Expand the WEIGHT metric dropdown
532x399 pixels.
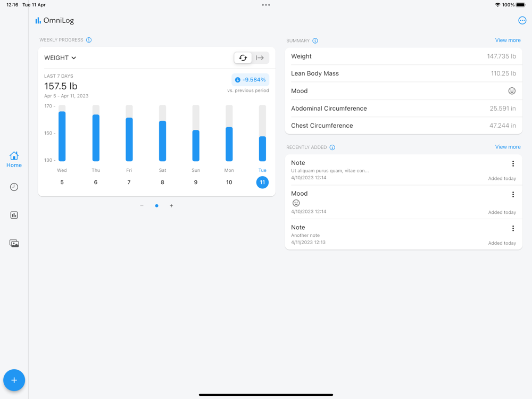60,58
